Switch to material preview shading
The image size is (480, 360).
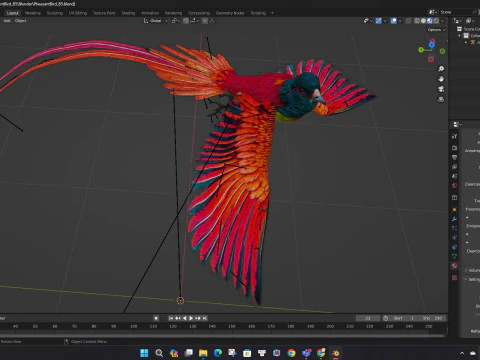[x=430, y=21]
